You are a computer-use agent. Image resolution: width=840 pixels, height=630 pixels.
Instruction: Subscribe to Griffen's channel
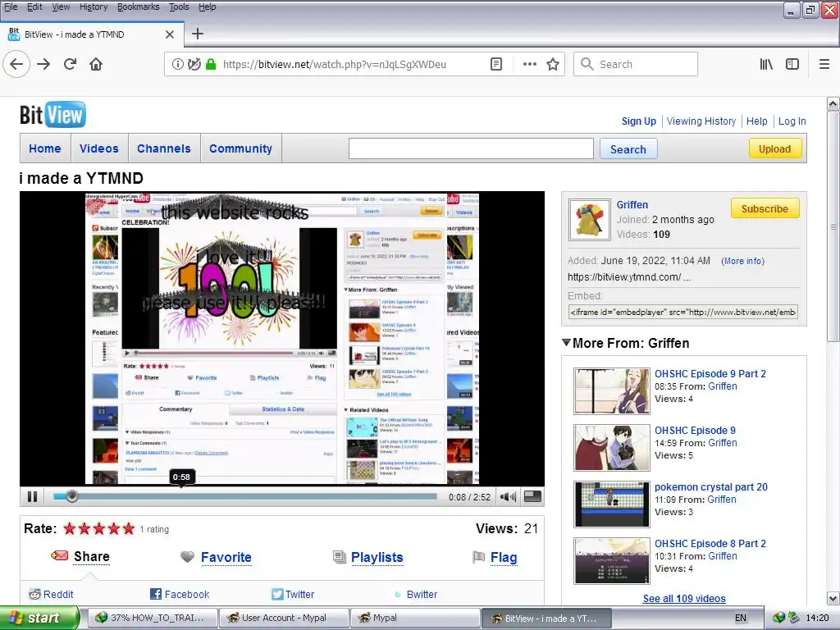(x=765, y=208)
